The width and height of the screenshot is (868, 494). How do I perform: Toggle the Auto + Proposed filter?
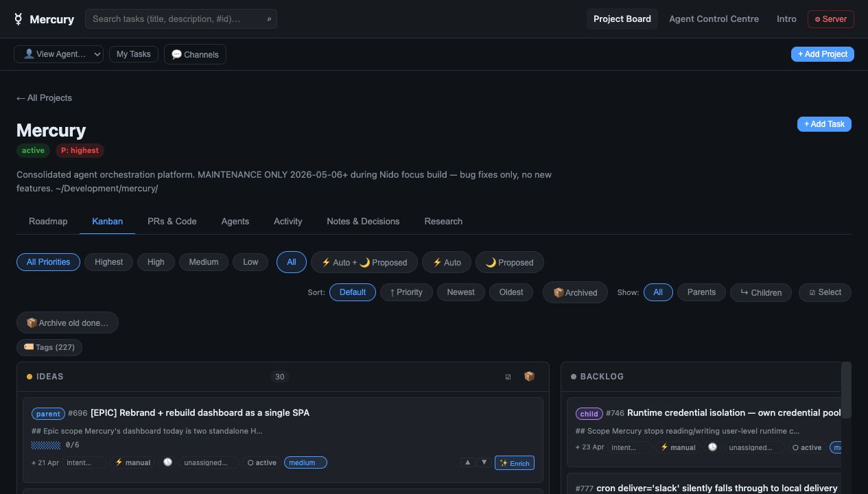(x=364, y=262)
